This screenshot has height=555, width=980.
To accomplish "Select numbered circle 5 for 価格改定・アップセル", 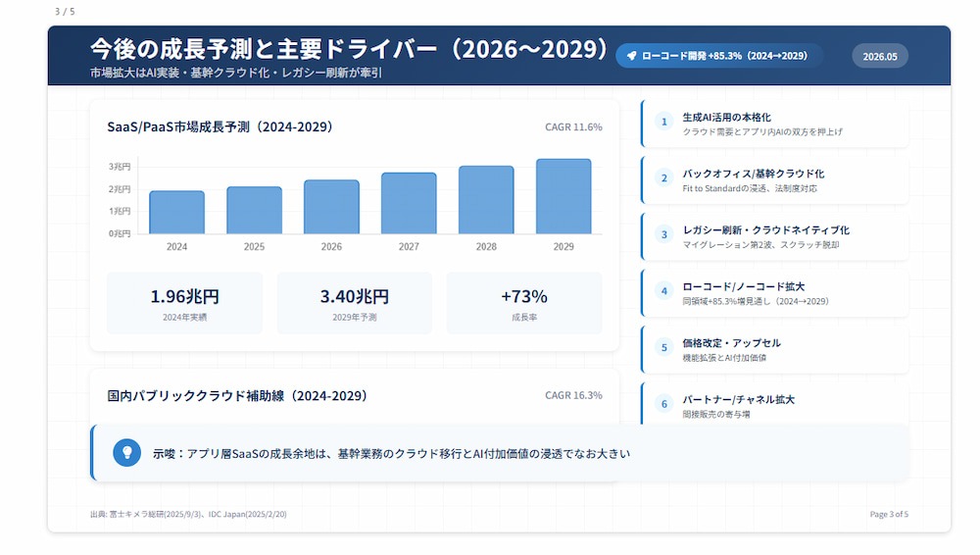I will pos(663,347).
